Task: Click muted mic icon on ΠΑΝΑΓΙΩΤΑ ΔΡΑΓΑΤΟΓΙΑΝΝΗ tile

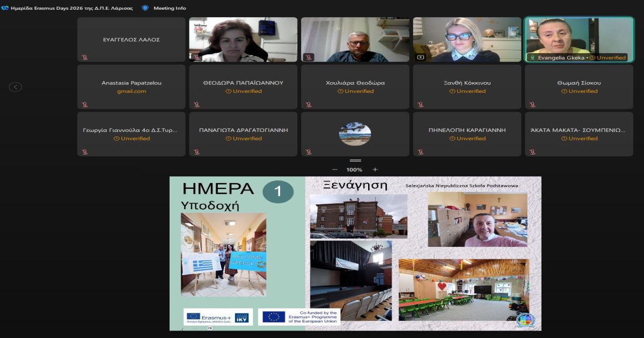Action: (x=197, y=151)
